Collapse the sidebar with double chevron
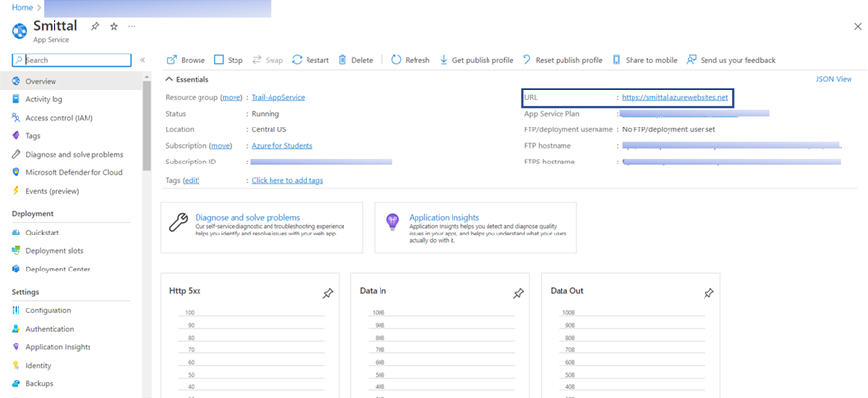Screen dimensions: 868x398 click(x=142, y=60)
